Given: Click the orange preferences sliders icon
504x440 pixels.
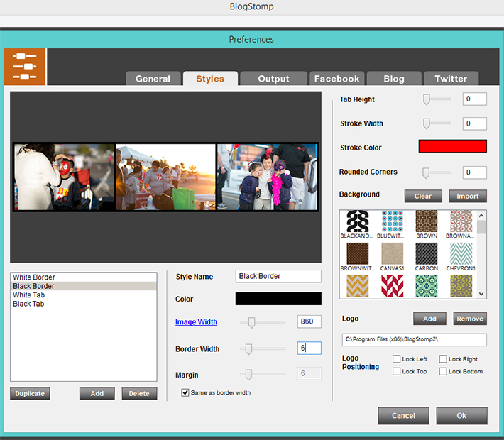Looking at the screenshot, I should pyautogui.click(x=25, y=67).
